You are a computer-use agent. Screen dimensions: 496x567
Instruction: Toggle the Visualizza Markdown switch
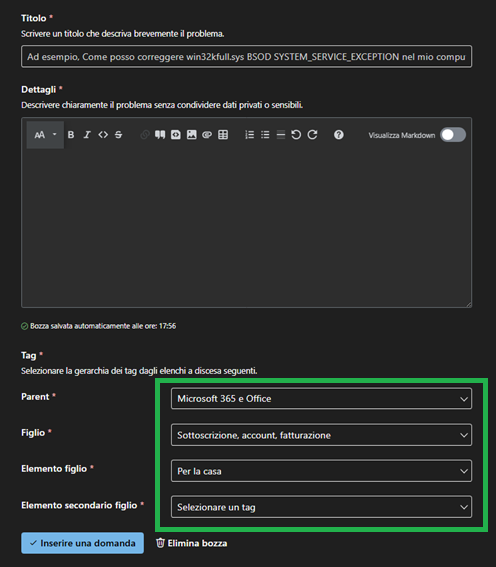click(453, 135)
